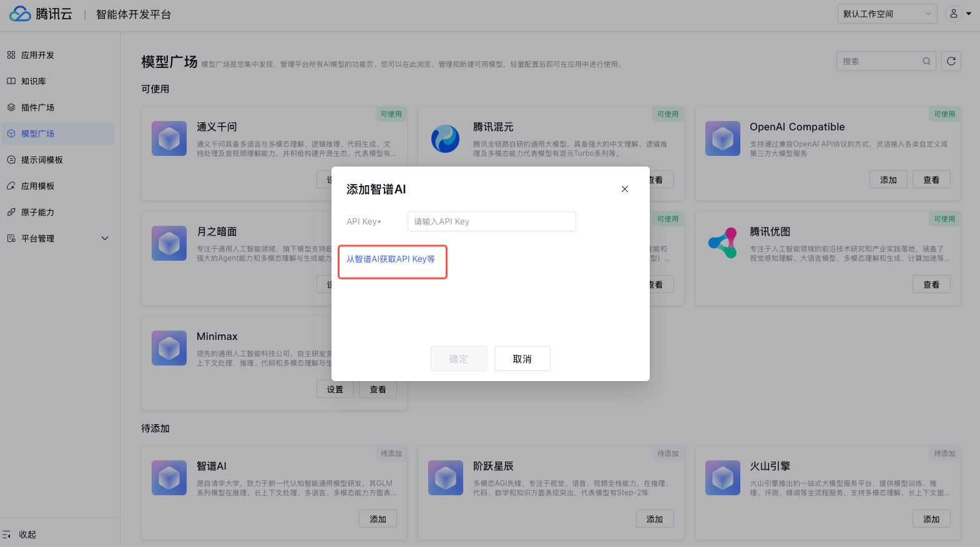Screen dimensions: 980x547
Task: Close the 添加智谱AI dialog
Action: point(625,189)
